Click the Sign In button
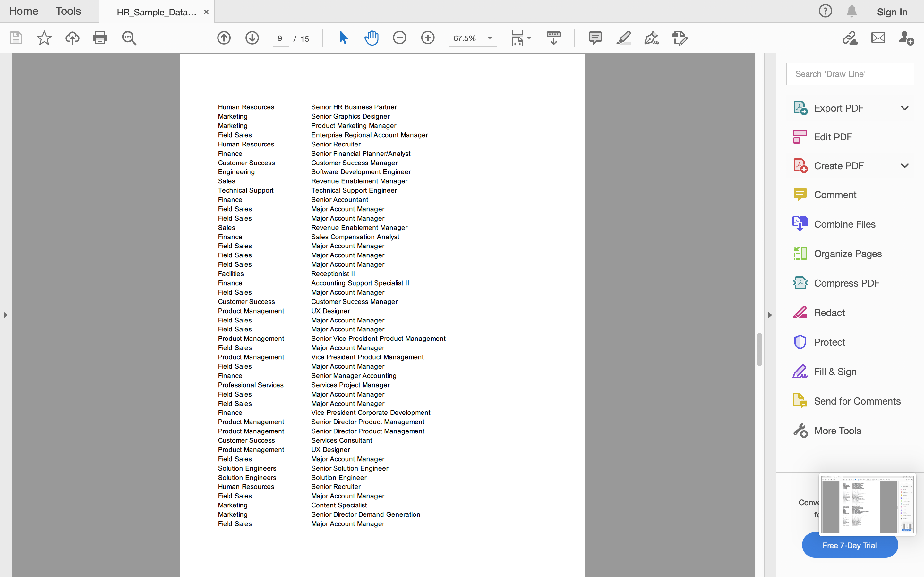924x577 pixels. tap(892, 12)
